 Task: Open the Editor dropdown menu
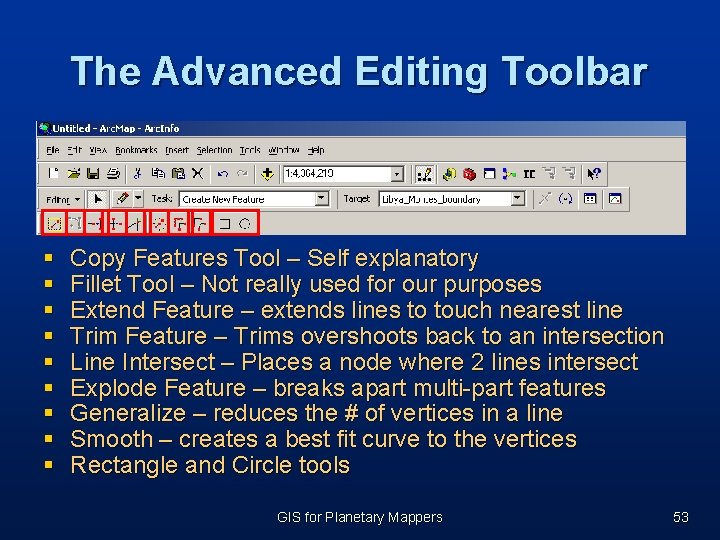tap(63, 200)
